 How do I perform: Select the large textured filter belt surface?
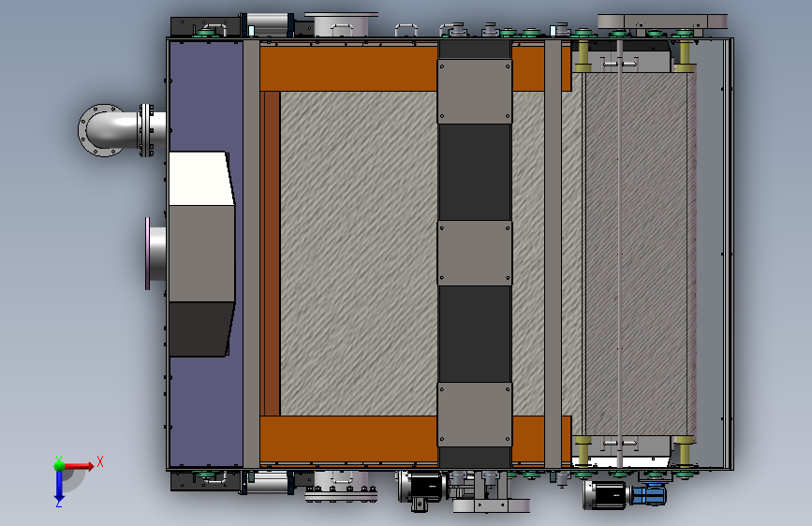(359, 254)
